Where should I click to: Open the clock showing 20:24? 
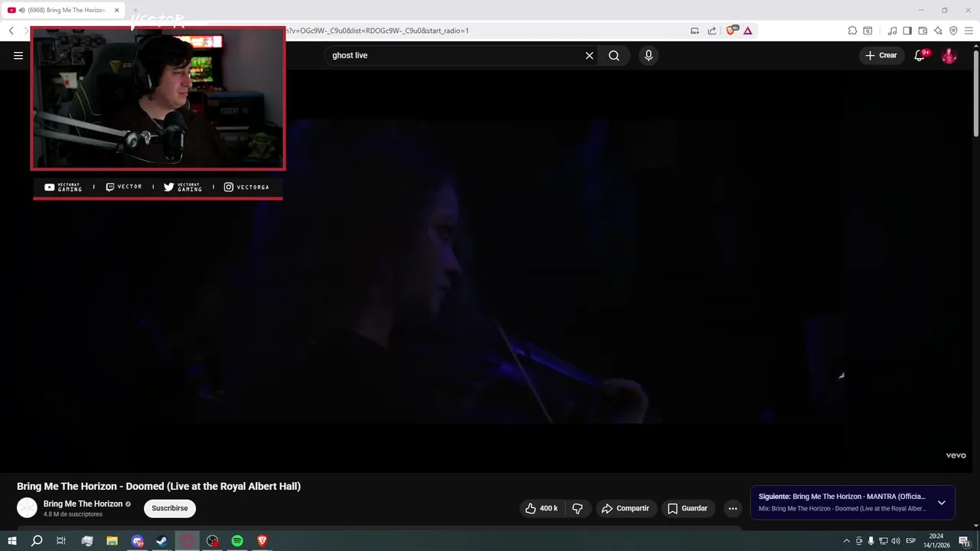(x=936, y=541)
